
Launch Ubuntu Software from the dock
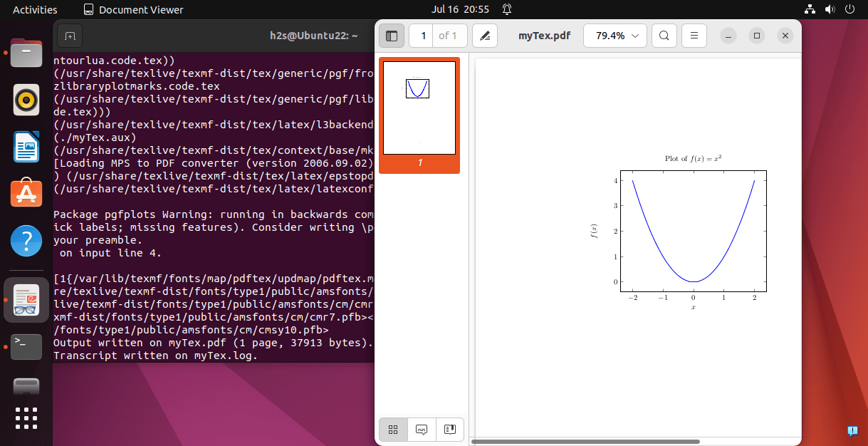(x=26, y=192)
